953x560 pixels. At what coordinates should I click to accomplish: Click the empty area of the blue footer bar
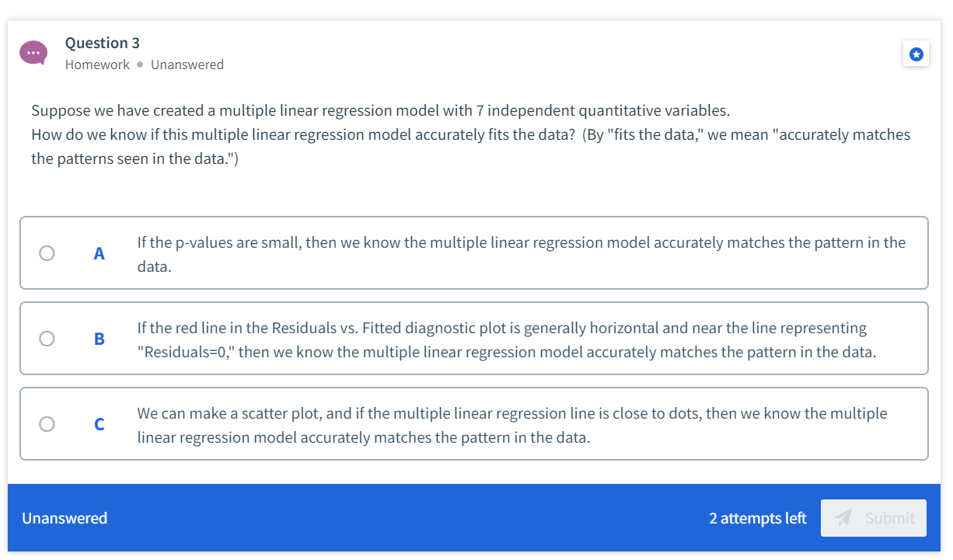click(x=404, y=518)
